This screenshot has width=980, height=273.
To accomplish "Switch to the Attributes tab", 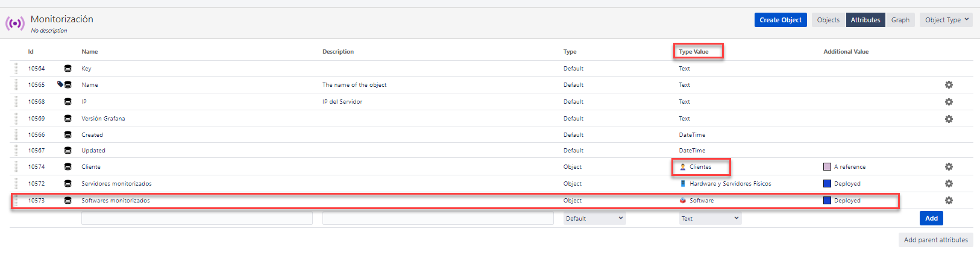I will tap(865, 20).
